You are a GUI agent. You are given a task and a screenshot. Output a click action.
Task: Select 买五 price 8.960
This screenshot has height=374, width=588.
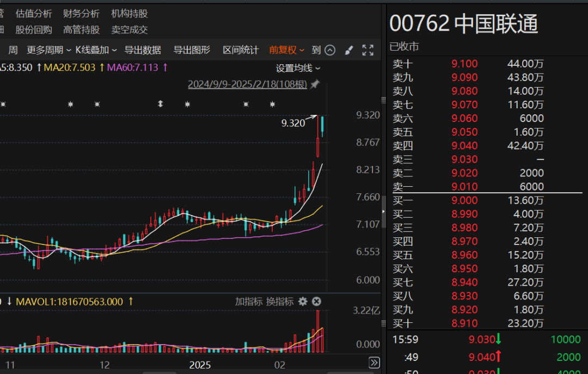(464, 255)
